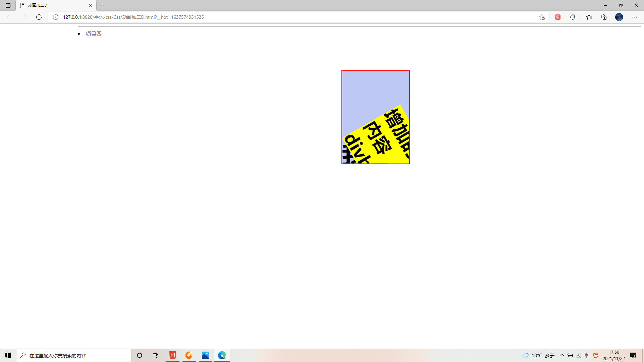Screen dimensions: 644x362
Task: Expand hidden icons with the tray chevron
Action: point(562,355)
